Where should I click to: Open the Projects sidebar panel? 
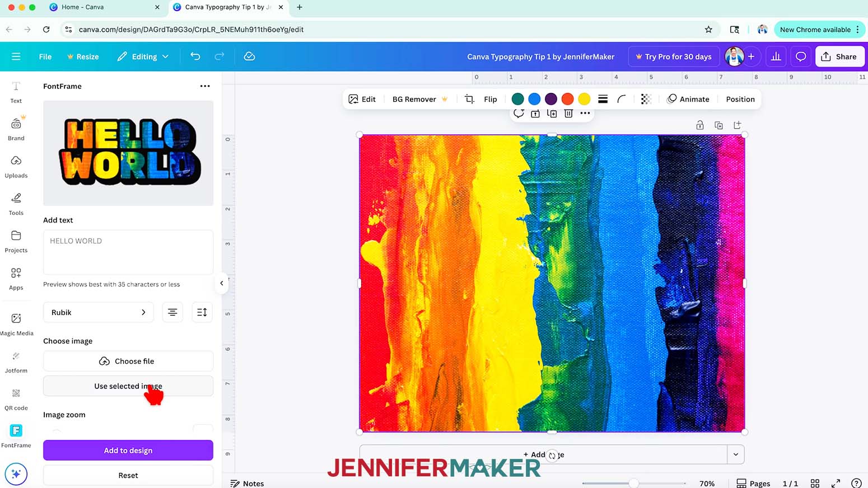[16, 241]
